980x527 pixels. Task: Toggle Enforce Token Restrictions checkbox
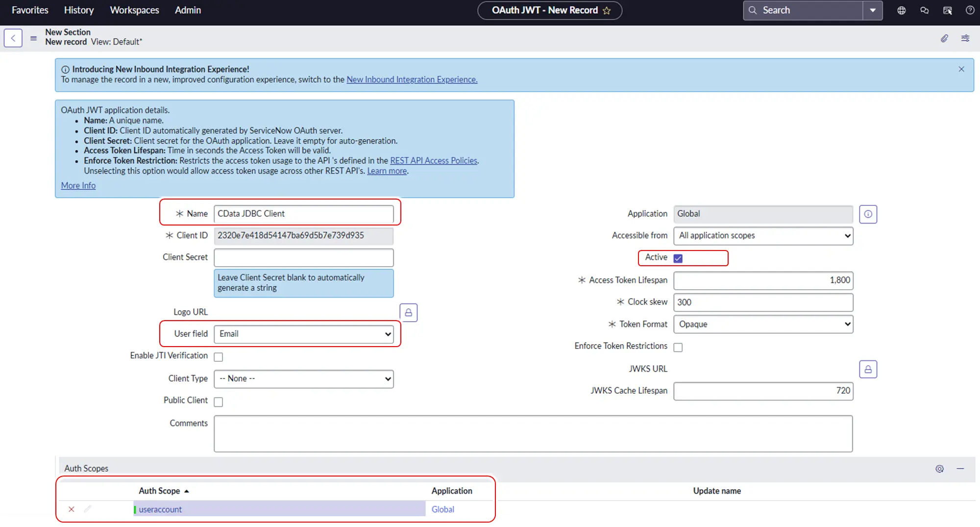(678, 348)
